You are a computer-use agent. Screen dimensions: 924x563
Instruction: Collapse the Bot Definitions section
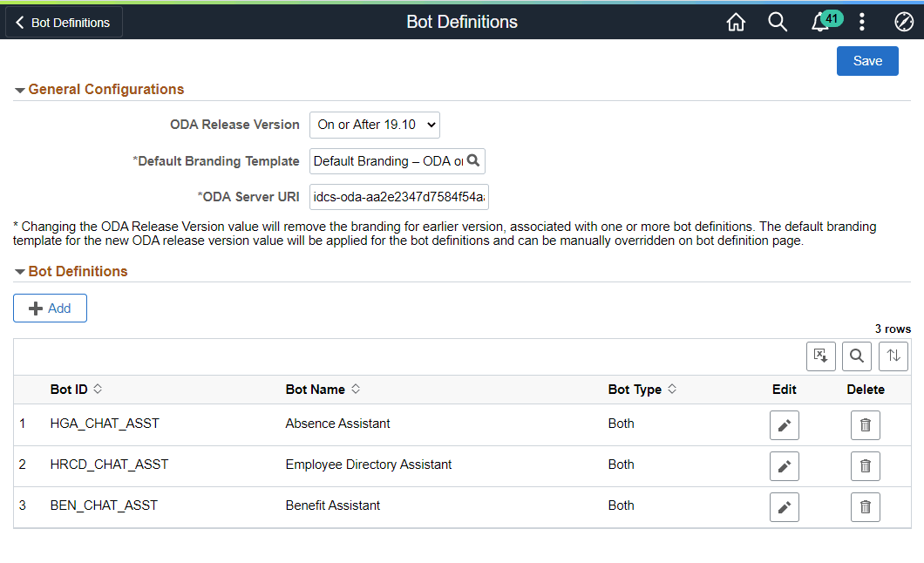click(19, 271)
